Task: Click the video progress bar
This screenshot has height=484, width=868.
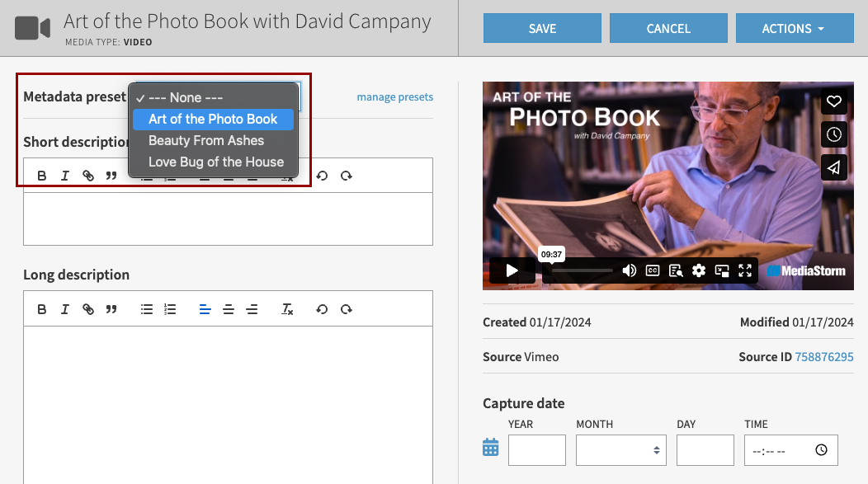Action: click(x=582, y=270)
